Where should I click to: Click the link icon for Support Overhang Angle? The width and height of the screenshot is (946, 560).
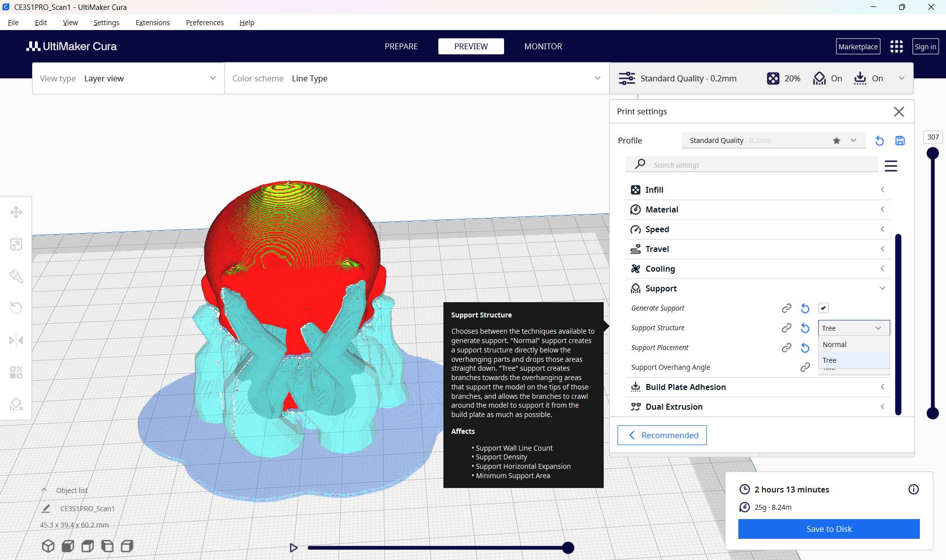click(x=805, y=367)
